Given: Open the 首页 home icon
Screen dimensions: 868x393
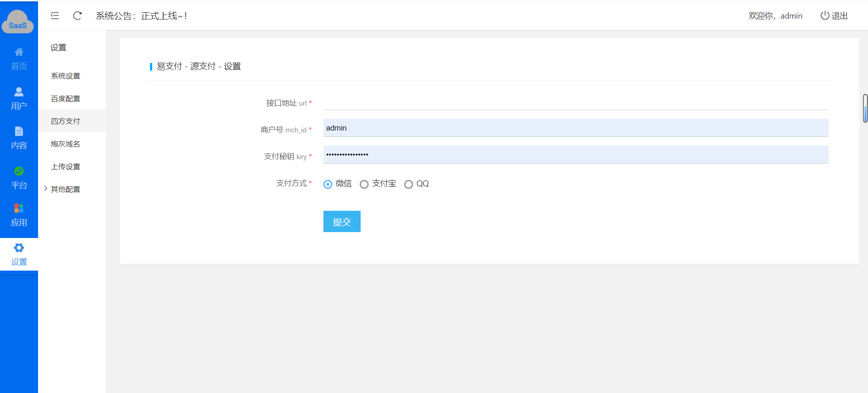Looking at the screenshot, I should tap(19, 52).
